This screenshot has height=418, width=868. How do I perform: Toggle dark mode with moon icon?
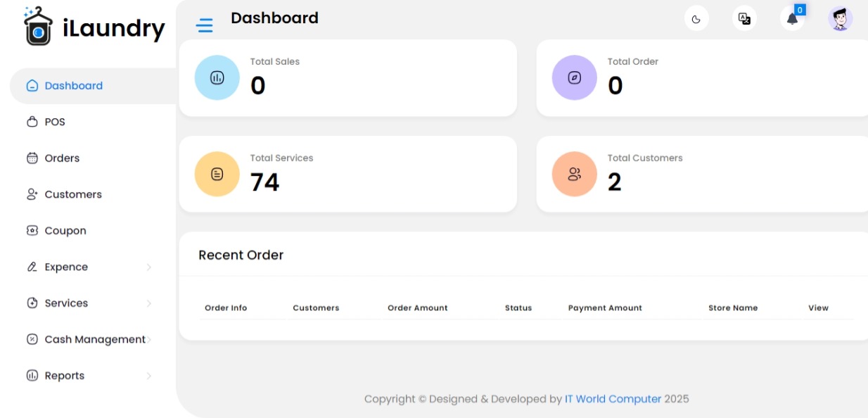pyautogui.click(x=696, y=19)
